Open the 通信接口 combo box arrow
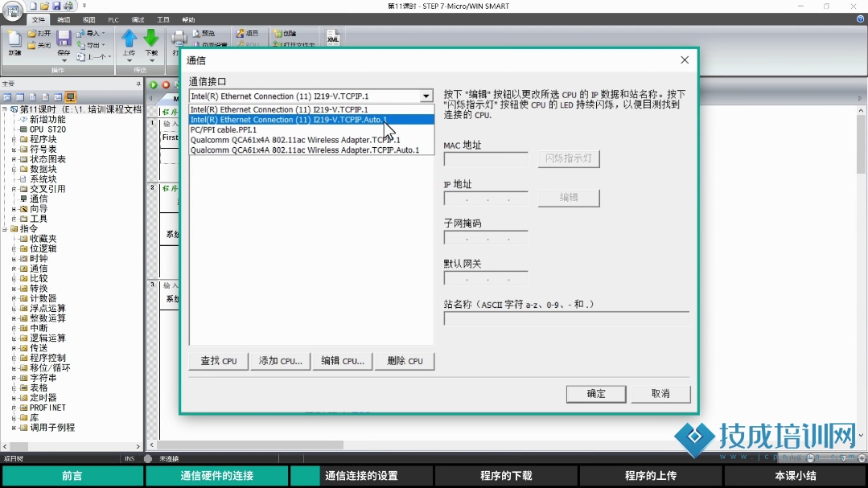Screen dimensions: 868x488 coord(426,96)
